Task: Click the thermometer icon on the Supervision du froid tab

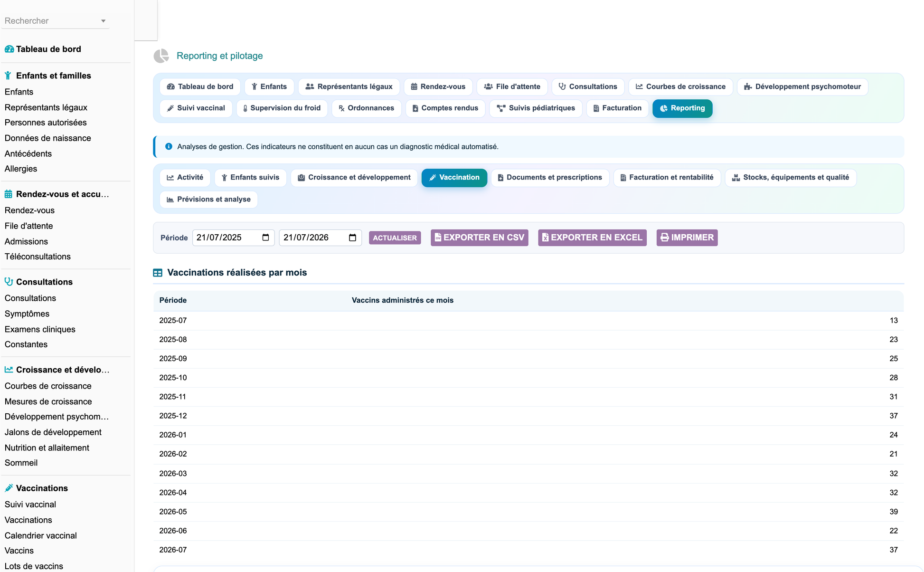Action: point(245,108)
